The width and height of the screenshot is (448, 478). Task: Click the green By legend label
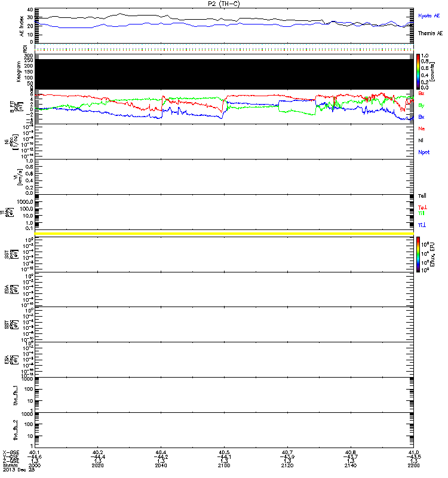click(421, 105)
